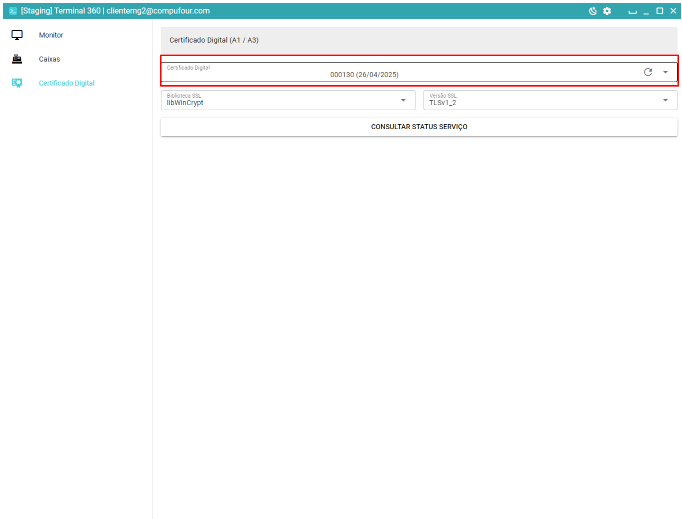Click the terminal app icon in title bar
Screen dimensions: 682x519
pos(12,10)
